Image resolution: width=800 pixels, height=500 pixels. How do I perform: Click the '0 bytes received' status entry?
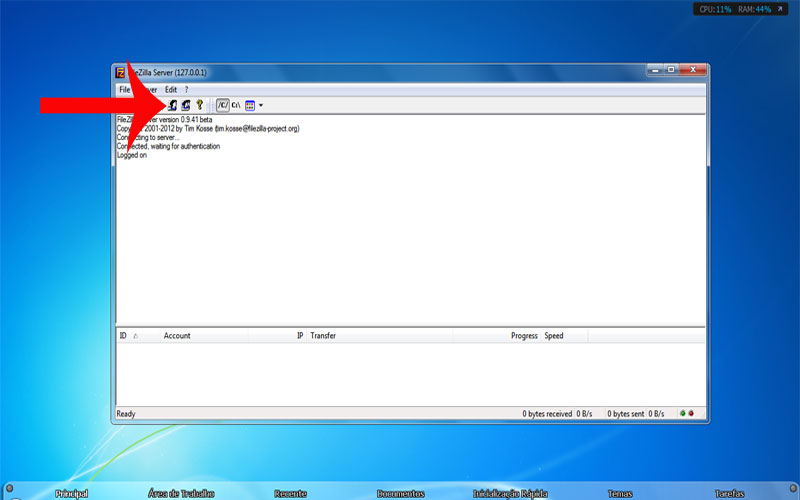(x=547, y=414)
